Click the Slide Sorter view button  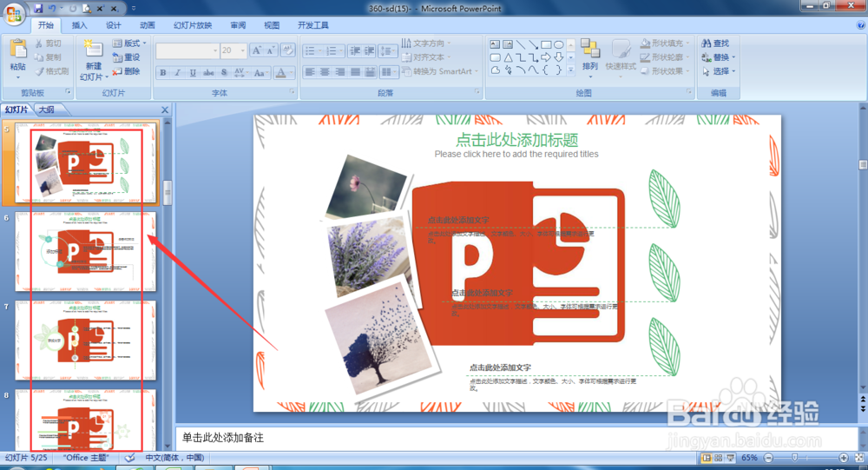point(718,458)
